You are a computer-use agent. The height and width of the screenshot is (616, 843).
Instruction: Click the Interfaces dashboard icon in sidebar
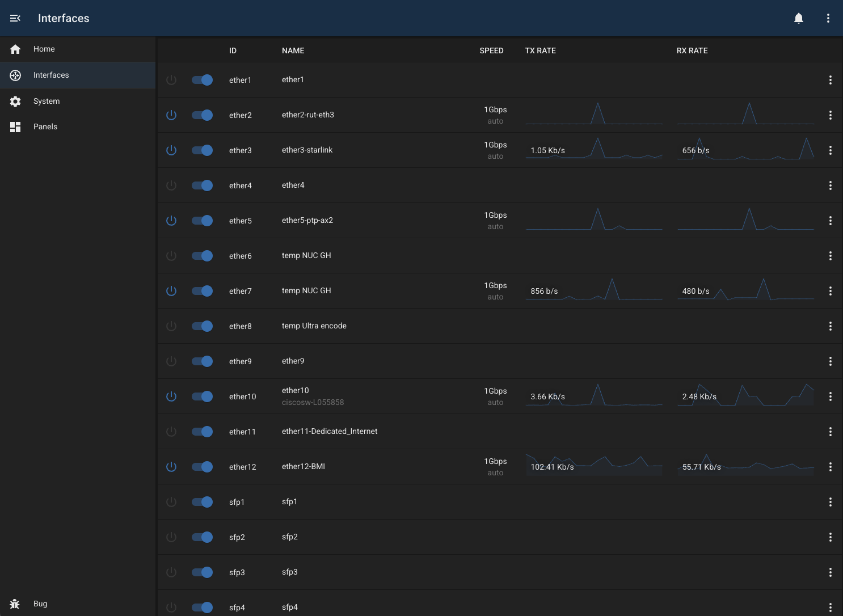coord(15,75)
